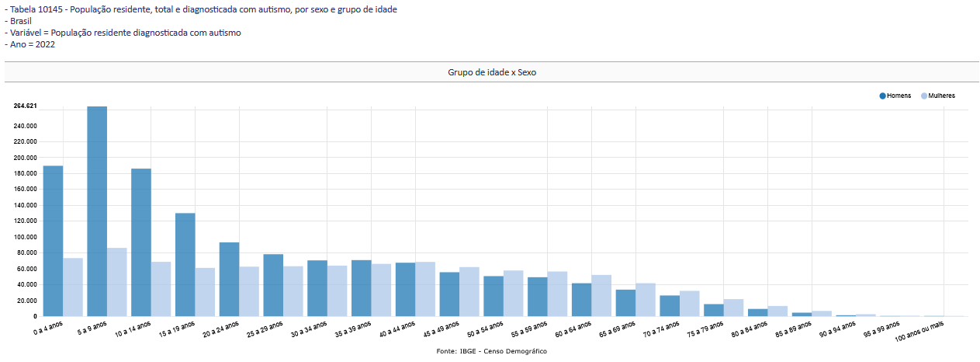980x362 pixels.
Task: Click the Mulheres bar for 0 a 4 anos
Action: point(73,287)
